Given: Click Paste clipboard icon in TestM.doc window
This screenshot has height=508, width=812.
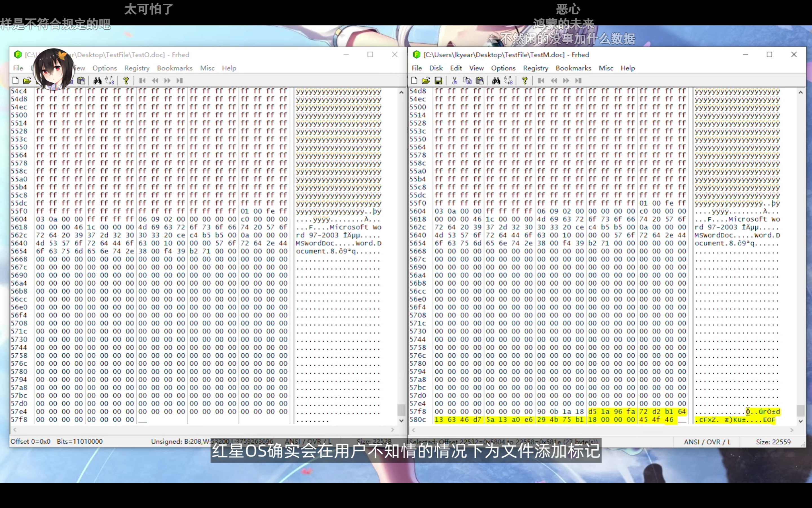Looking at the screenshot, I should click(480, 81).
